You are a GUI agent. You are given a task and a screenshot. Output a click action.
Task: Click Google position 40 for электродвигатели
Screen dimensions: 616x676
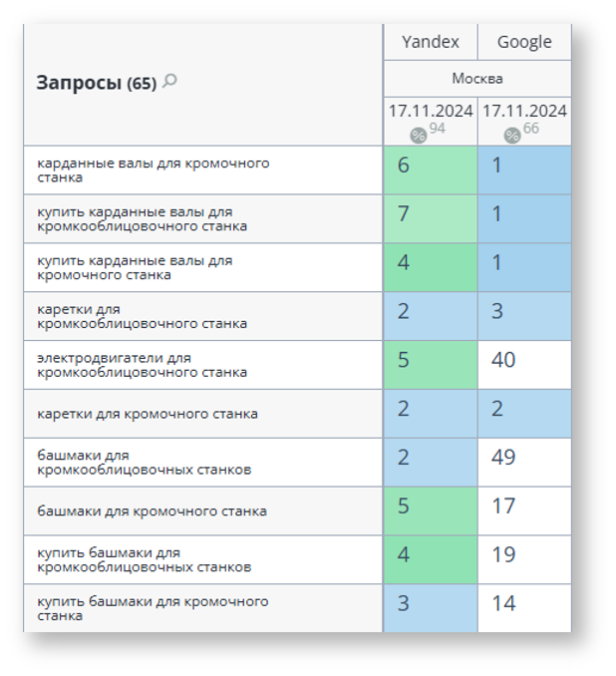tap(524, 365)
